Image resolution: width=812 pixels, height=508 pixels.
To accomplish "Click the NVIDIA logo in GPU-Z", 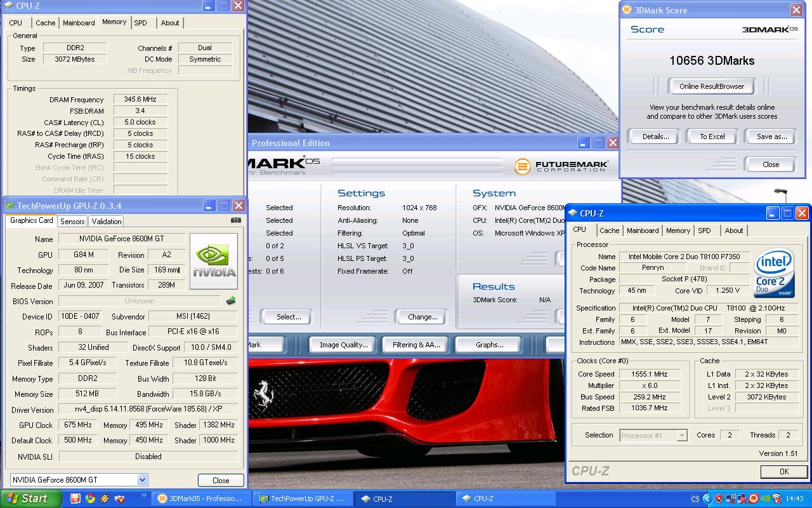I will (214, 261).
